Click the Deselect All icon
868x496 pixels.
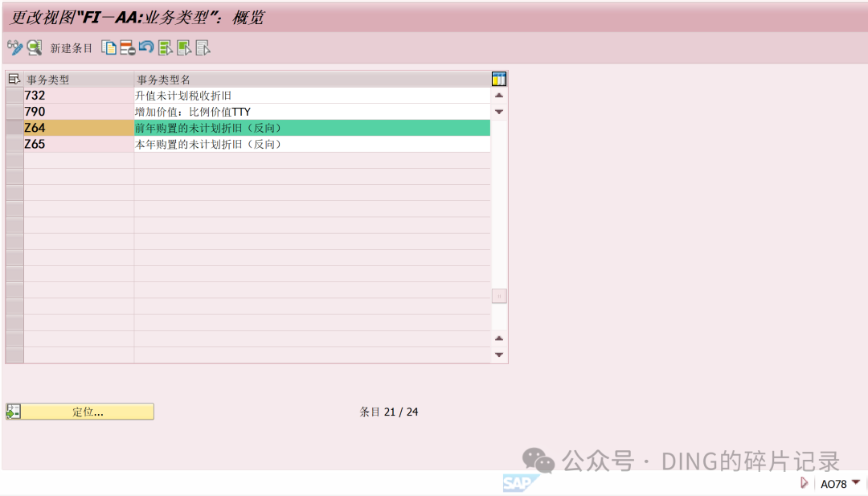point(203,47)
